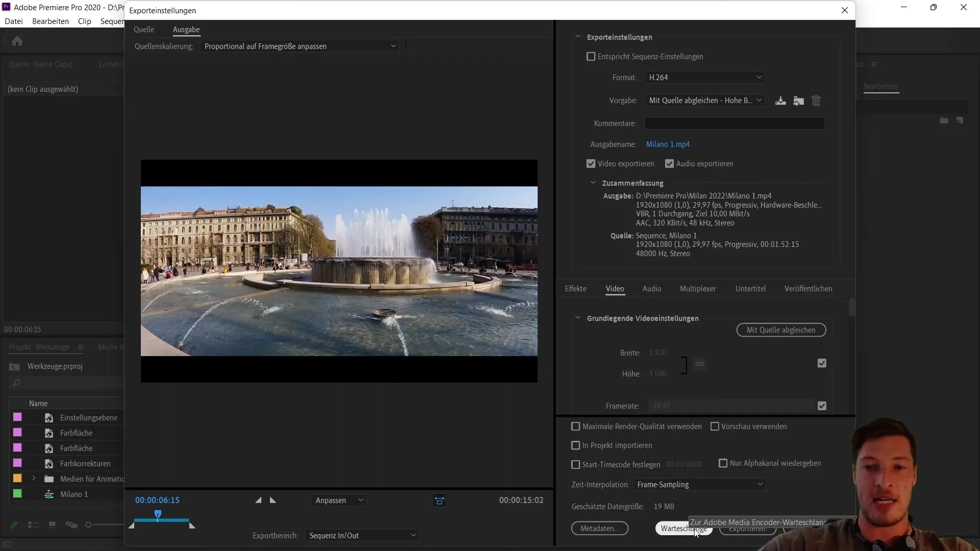
Task: Toggle the Framerate match source checkbox
Action: [822, 406]
